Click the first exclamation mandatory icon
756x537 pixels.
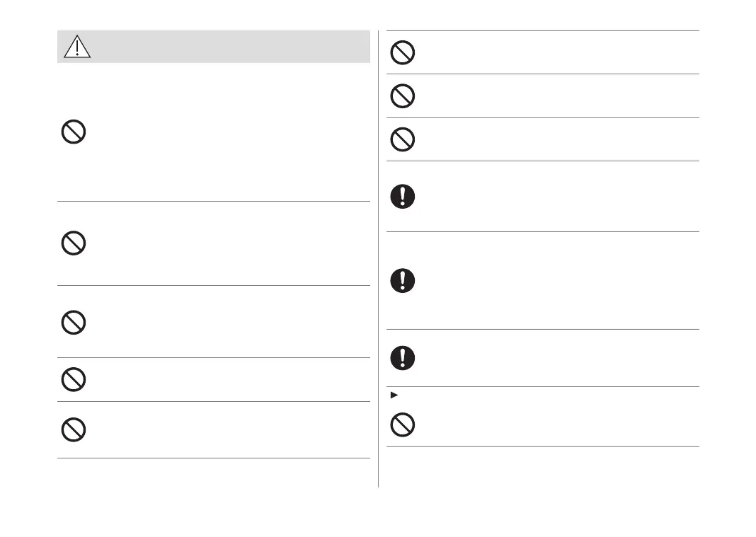(402, 196)
